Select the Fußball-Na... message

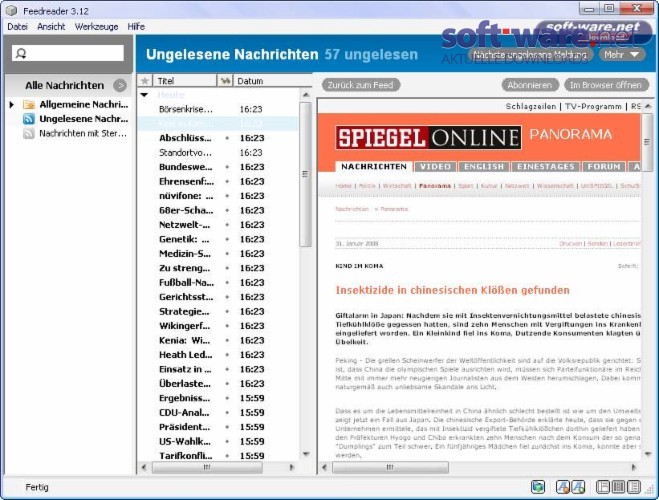(218, 283)
